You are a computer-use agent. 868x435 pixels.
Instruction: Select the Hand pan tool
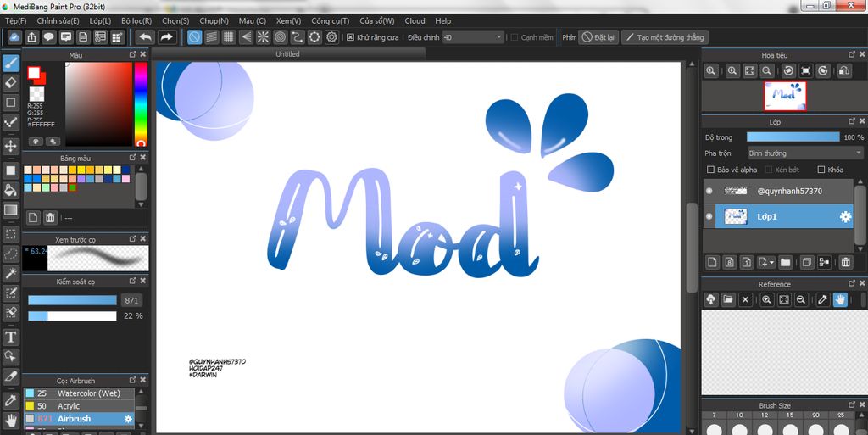(x=10, y=420)
